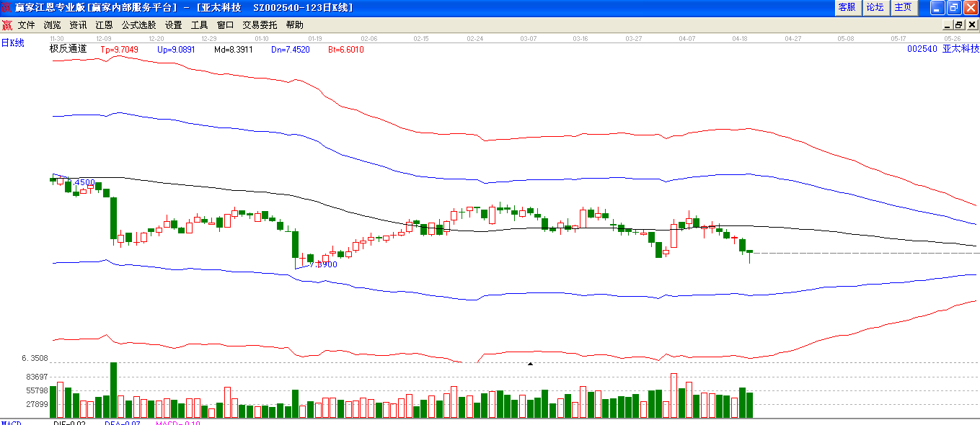The width and height of the screenshot is (980, 425).
Task: Click the 03-16 date on the time axis
Action: point(581,38)
